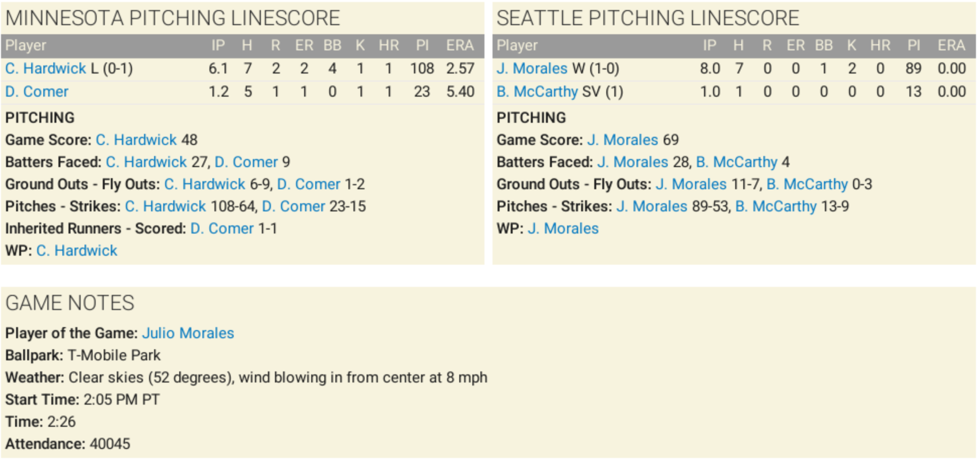The height and width of the screenshot is (462, 980).
Task: Click C. Hardwick in Ground Outs - Fly Outs line
Action: [204, 184]
